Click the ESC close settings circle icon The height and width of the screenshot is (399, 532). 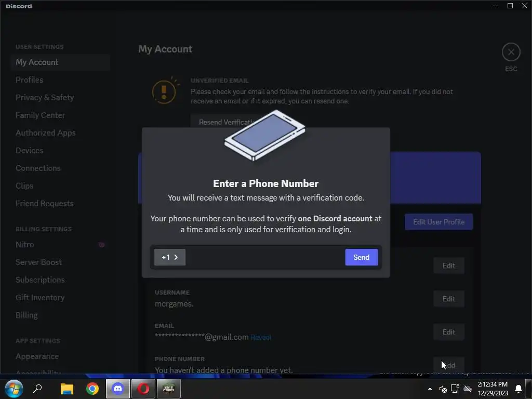511,52
